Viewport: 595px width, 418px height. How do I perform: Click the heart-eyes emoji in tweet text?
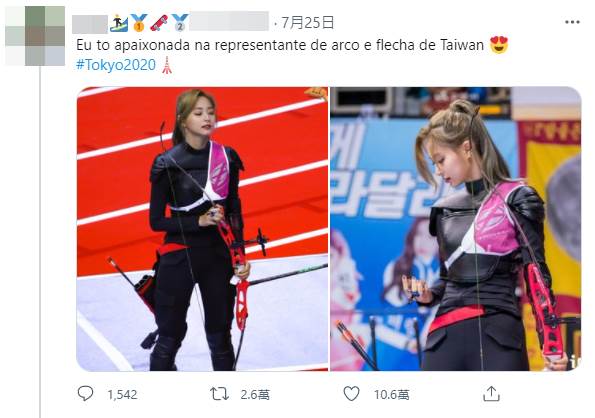coord(499,45)
